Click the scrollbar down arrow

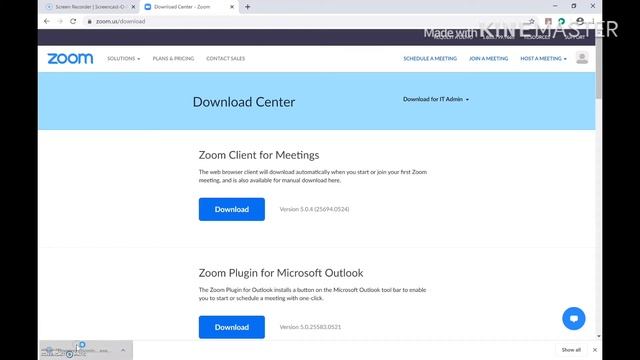pos(598,336)
